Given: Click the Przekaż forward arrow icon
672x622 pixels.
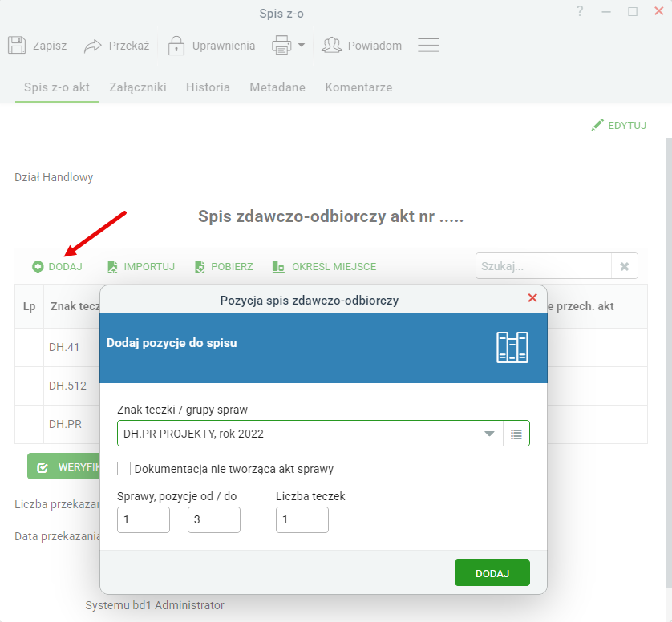Looking at the screenshot, I should 92,46.
